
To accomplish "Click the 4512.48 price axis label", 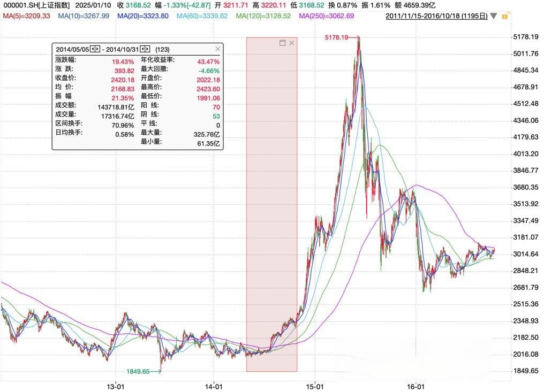I will coord(526,104).
